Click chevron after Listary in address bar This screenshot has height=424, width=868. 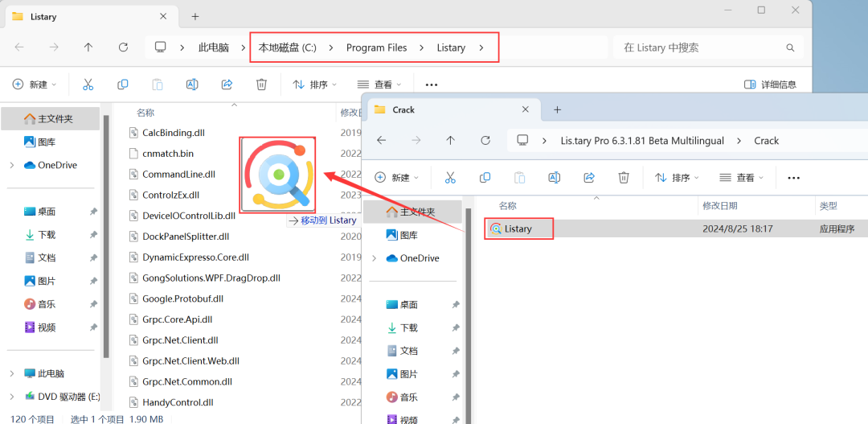pyautogui.click(x=481, y=47)
